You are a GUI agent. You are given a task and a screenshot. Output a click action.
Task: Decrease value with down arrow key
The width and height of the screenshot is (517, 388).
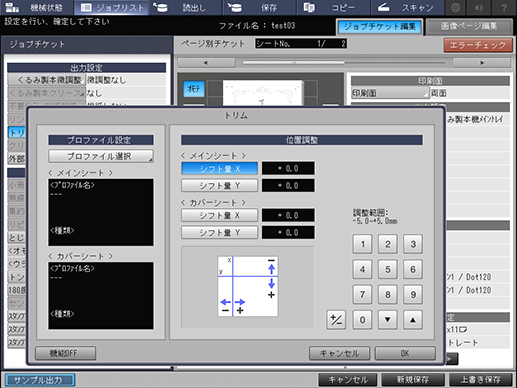[x=388, y=320]
